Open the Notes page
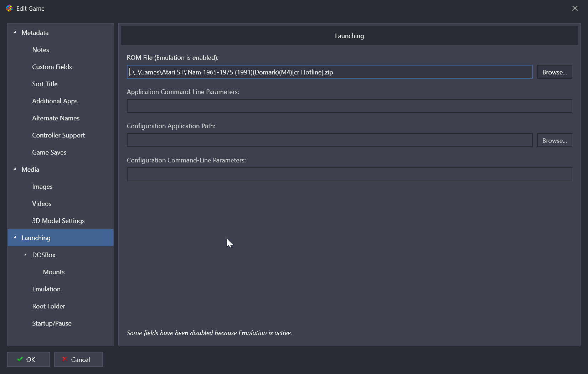This screenshot has height=374, width=588. click(41, 50)
